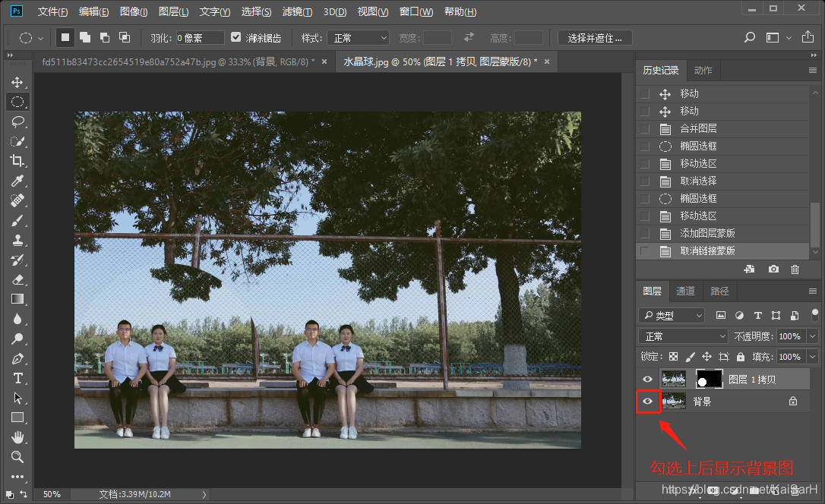Toggle the anti-alias (消除锯齿) checkbox
825x504 pixels.
tap(235, 36)
